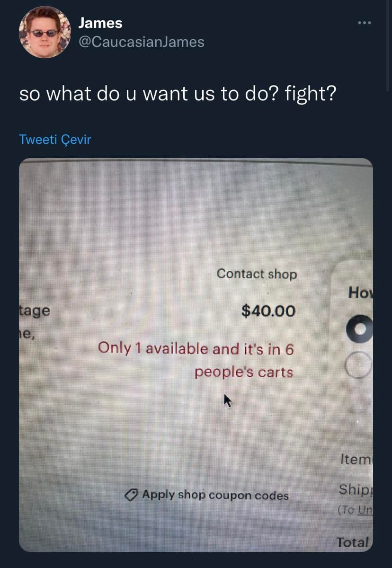
Task: Click the Total label in order summary
Action: point(353,542)
